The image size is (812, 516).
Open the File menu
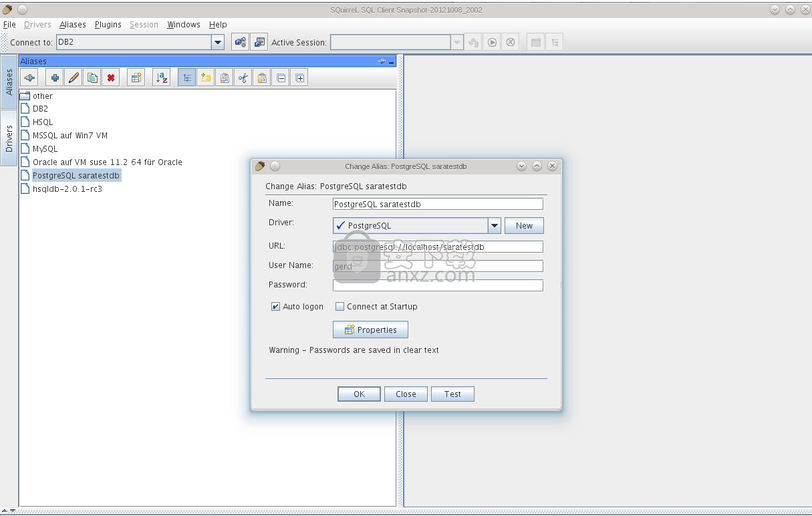point(9,25)
